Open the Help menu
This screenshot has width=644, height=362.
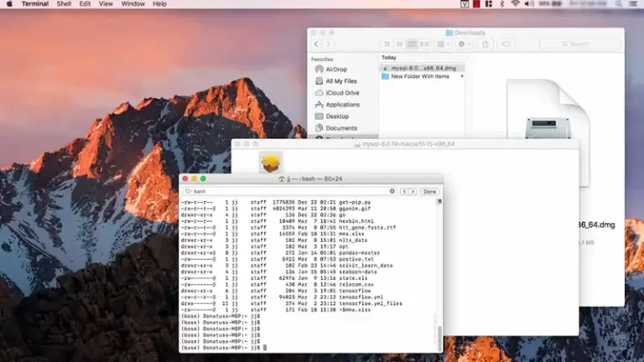[159, 3]
